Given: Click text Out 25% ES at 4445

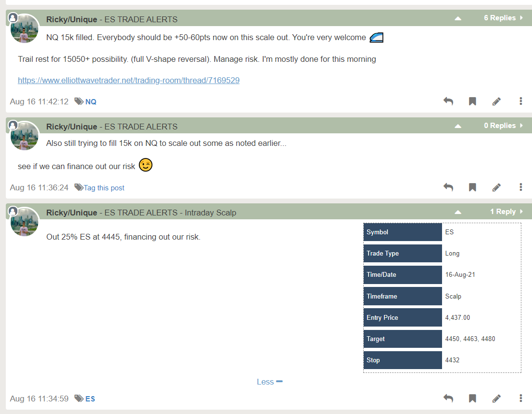Looking at the screenshot, I should (83, 237).
